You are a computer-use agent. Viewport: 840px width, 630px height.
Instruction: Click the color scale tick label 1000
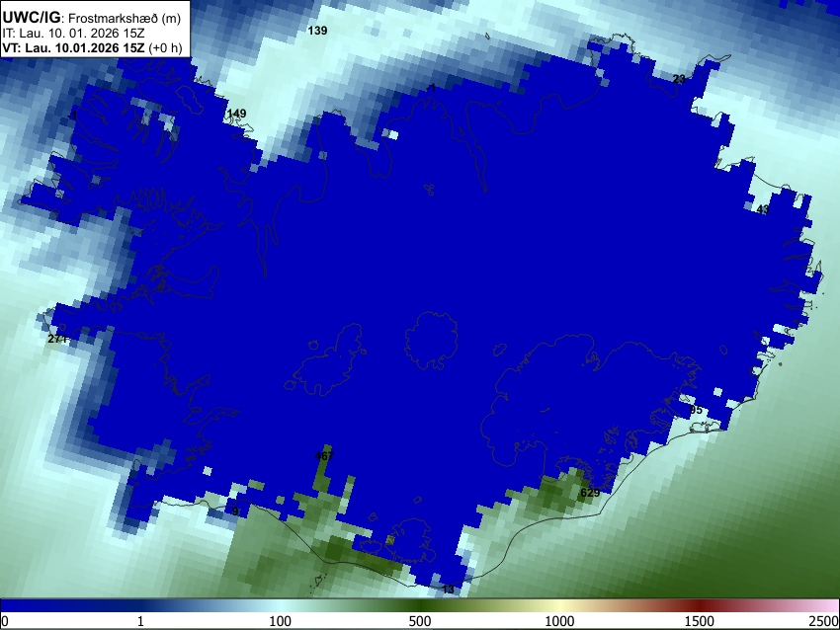pos(559,621)
